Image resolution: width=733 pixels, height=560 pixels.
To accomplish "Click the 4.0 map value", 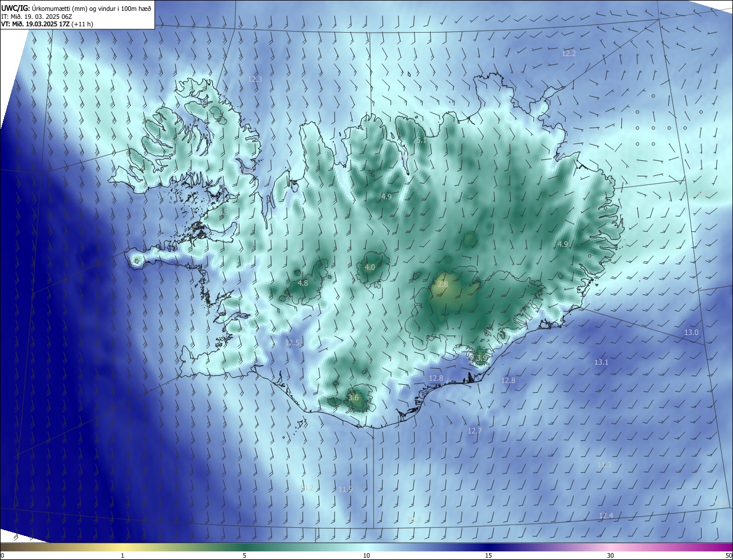I will point(370,267).
